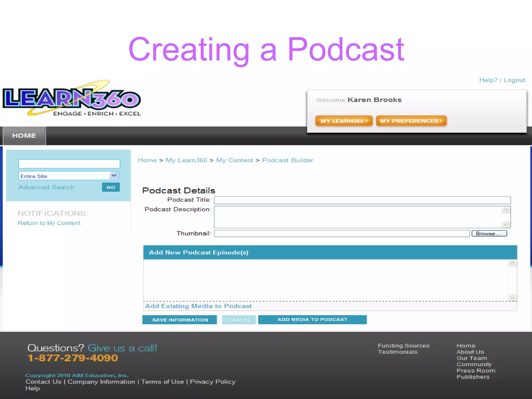The height and width of the screenshot is (399, 532).
Task: Open the Press Room footer link
Action: [476, 370]
